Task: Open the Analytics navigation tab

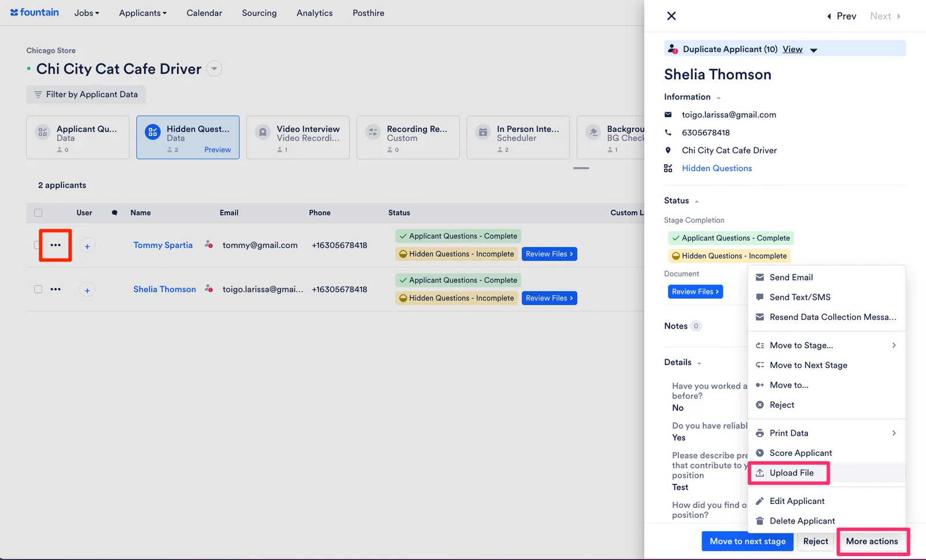Action: pyautogui.click(x=314, y=13)
